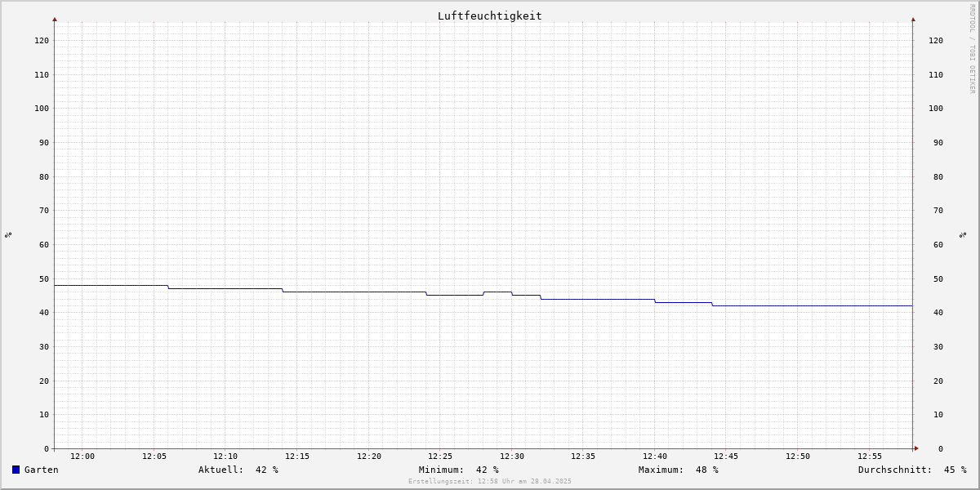
Task: Click the 110 label on the left axis
Action: [42, 74]
